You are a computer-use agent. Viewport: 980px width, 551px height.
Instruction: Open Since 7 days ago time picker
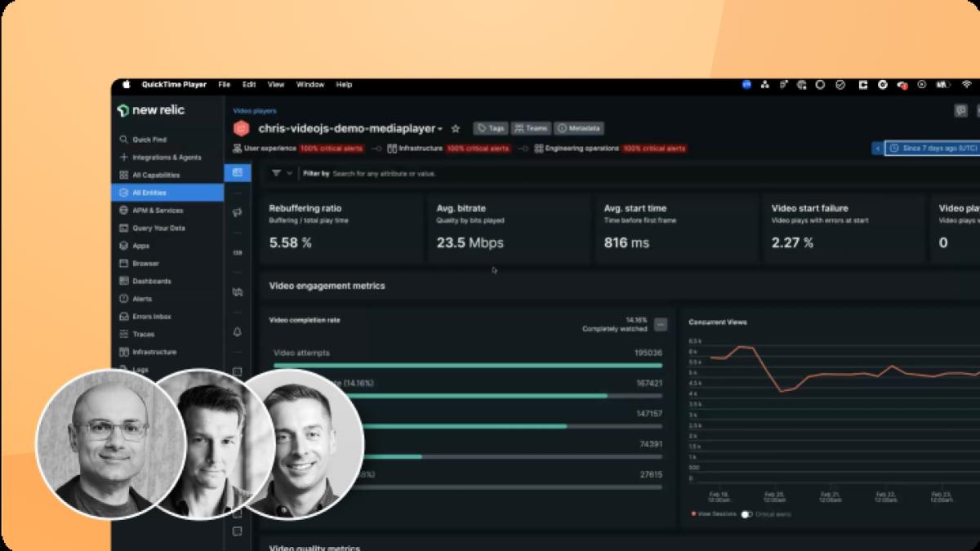(932, 149)
